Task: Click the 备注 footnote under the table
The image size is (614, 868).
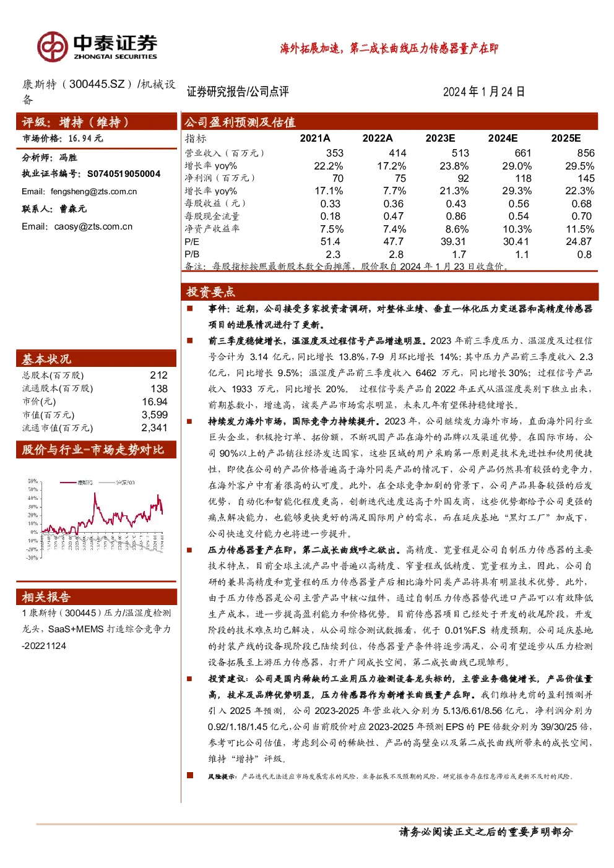Action: coord(347,266)
